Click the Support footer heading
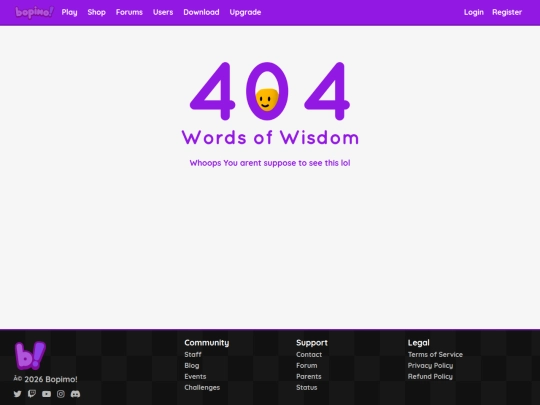The width and height of the screenshot is (540, 405). click(x=312, y=343)
